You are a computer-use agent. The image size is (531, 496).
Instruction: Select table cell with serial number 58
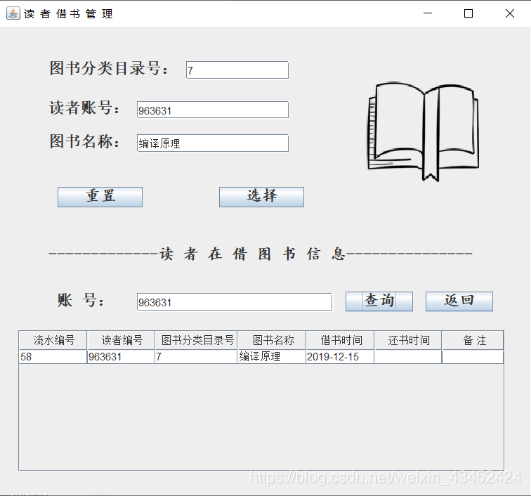click(x=53, y=357)
